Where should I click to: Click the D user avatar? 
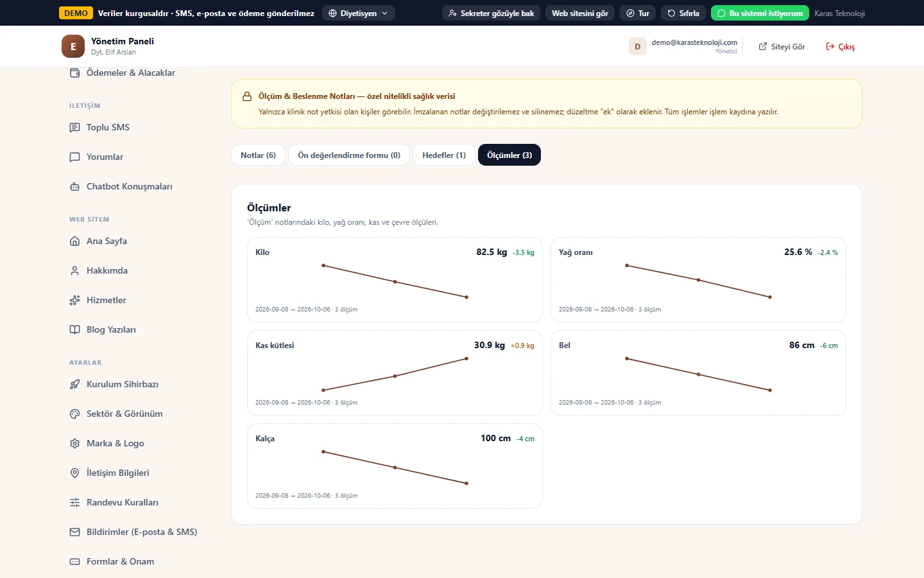point(637,46)
